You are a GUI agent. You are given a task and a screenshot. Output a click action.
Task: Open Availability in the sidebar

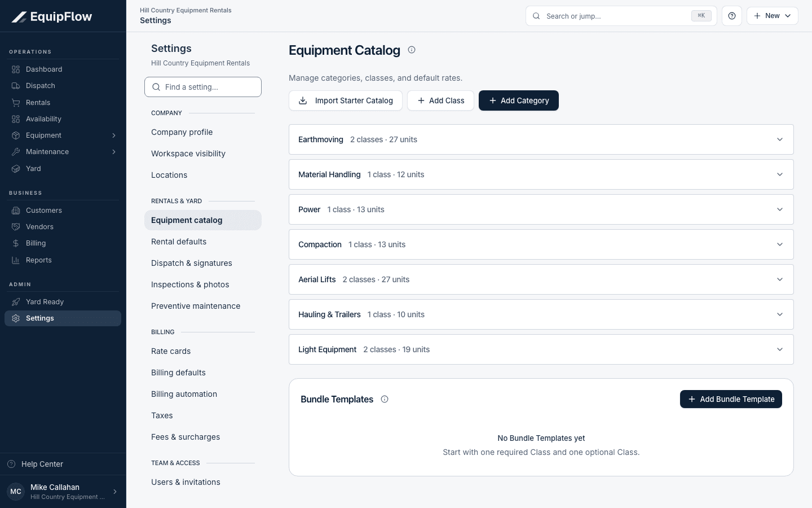click(x=63, y=119)
